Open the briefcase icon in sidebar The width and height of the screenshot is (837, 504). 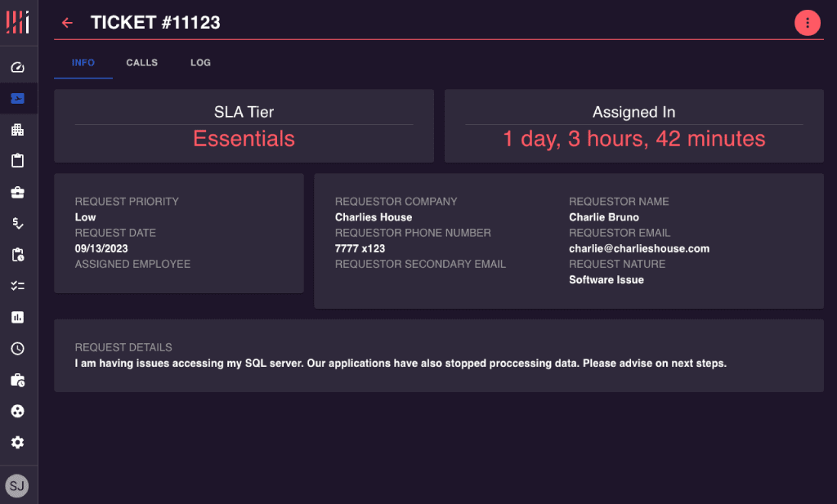tap(18, 193)
